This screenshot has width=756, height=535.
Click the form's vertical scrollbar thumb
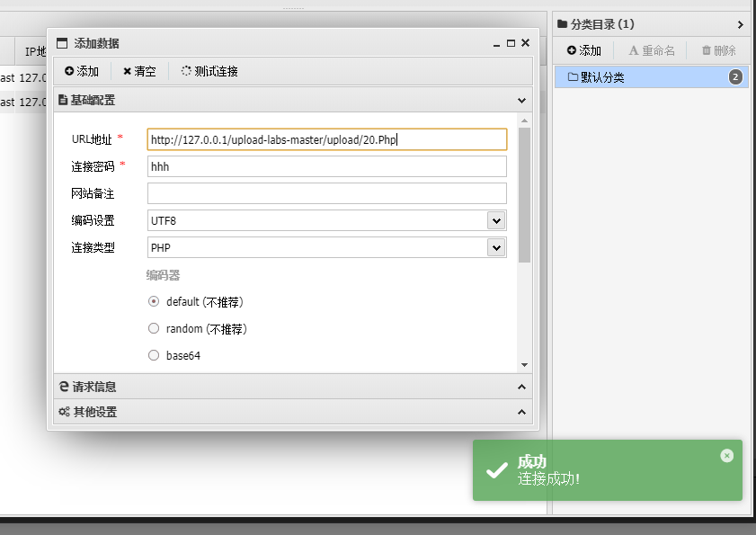525,195
